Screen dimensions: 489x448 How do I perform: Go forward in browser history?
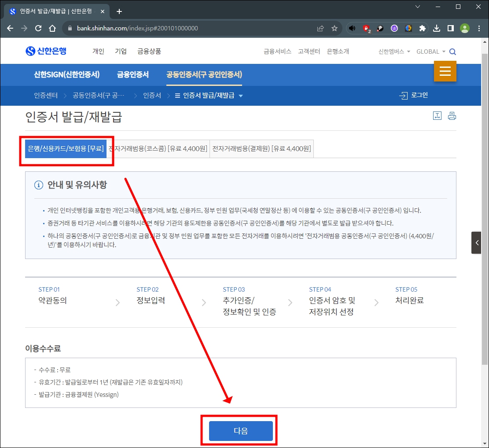pos(24,28)
